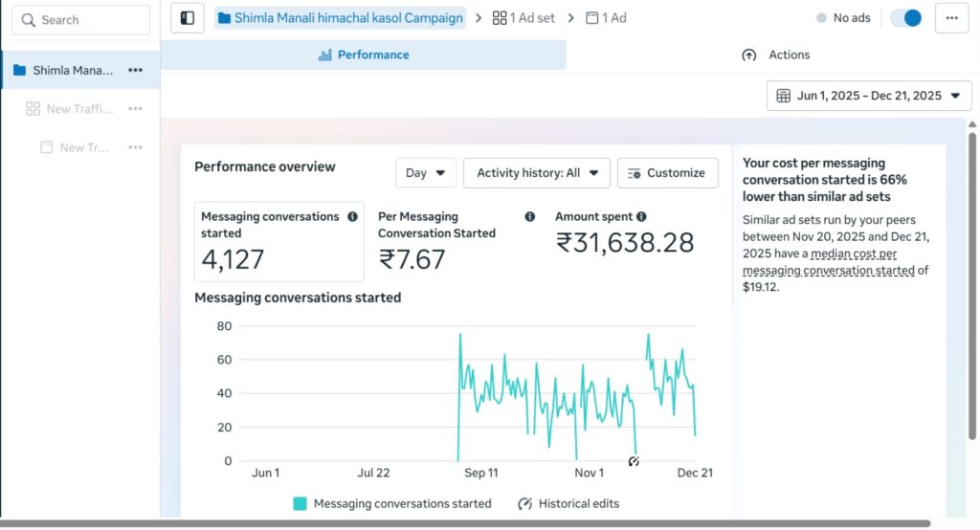
Task: Toggle the campaign on/off switch
Action: click(905, 18)
